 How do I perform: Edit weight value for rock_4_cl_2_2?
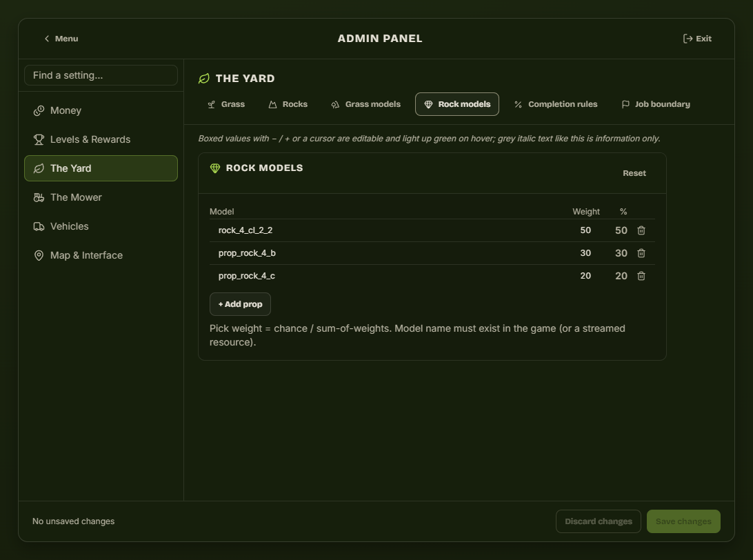pyautogui.click(x=585, y=230)
